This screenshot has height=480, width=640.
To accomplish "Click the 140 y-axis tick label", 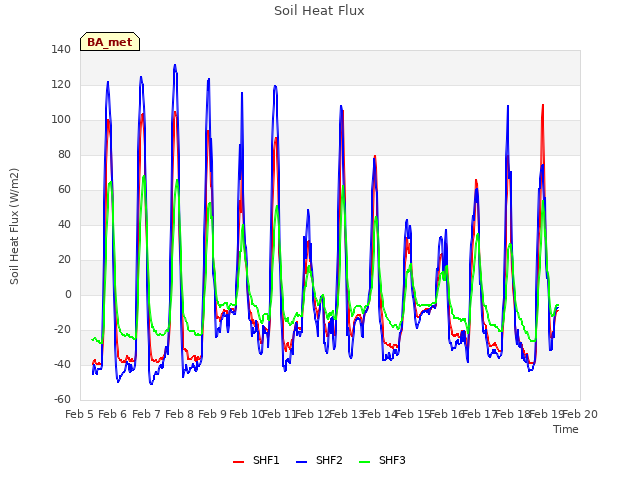I will 61,50.
